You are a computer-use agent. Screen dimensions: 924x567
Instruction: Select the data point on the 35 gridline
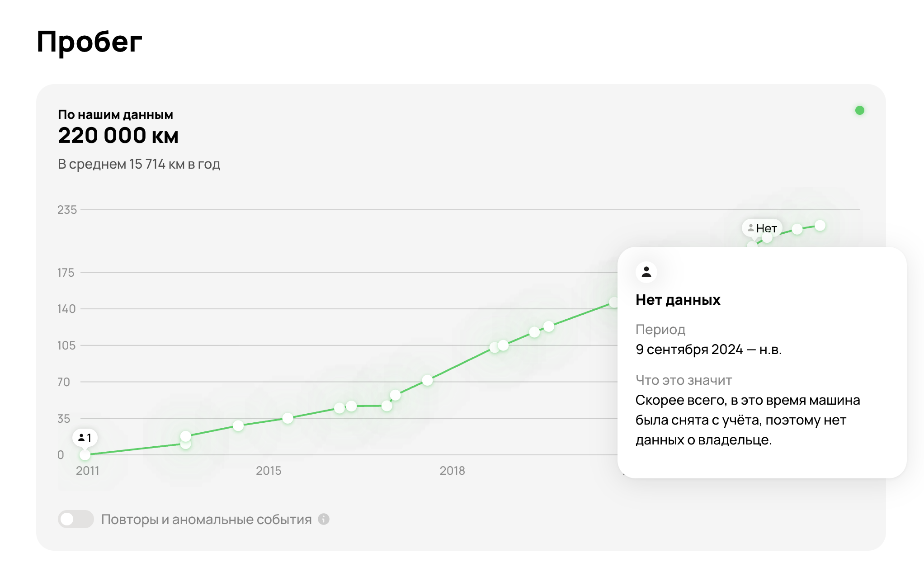[288, 418]
